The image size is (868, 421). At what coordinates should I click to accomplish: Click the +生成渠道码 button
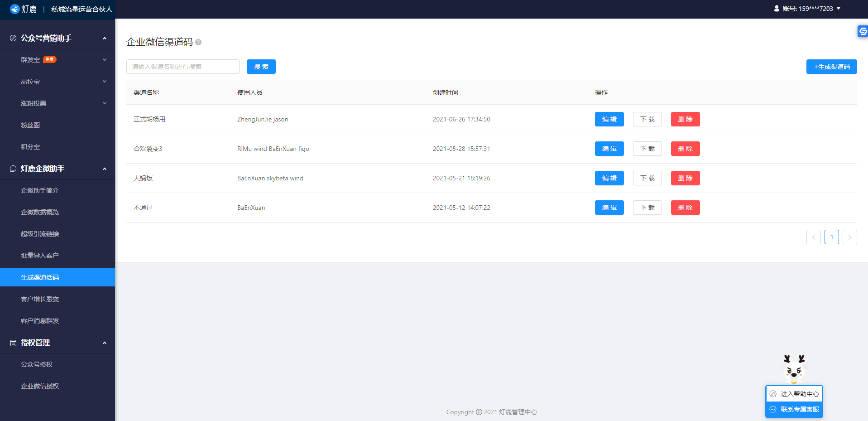[832, 67]
